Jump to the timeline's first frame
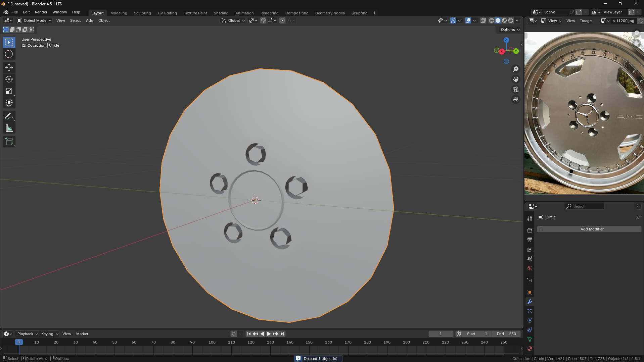 [x=249, y=334]
